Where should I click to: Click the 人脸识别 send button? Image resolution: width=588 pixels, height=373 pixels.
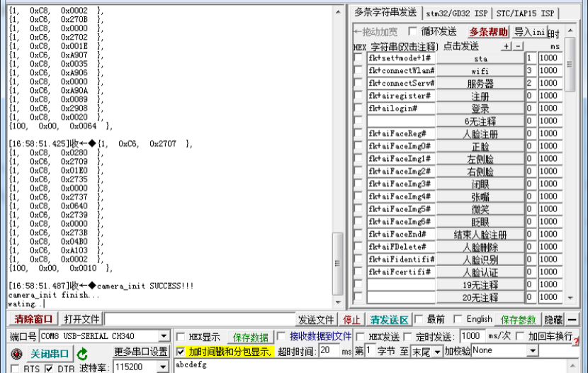click(x=480, y=260)
